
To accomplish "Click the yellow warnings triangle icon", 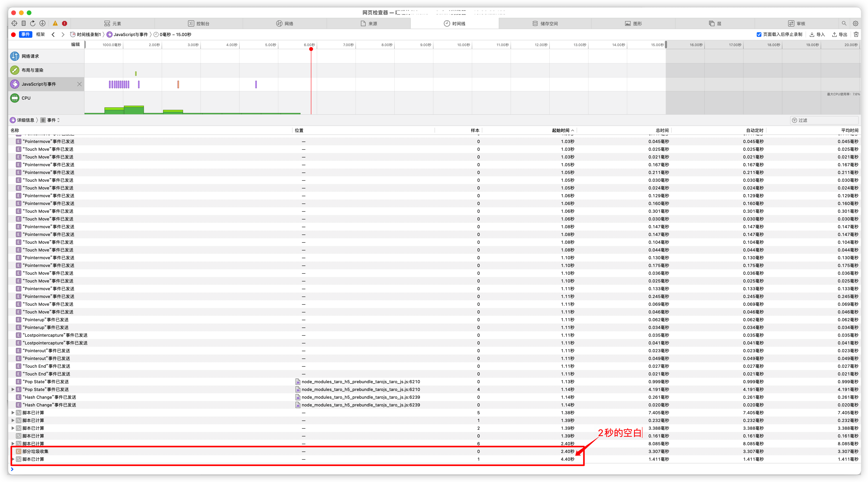I will 55,23.
